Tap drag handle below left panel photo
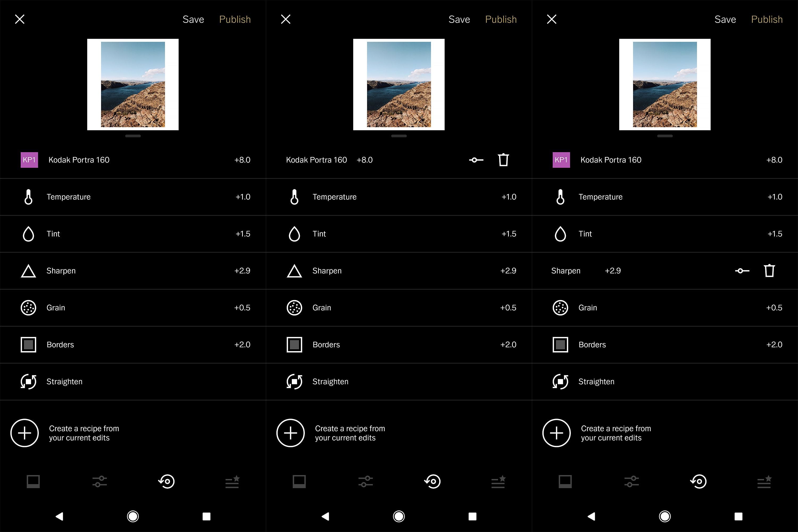Image resolution: width=798 pixels, height=532 pixels. 133,136
